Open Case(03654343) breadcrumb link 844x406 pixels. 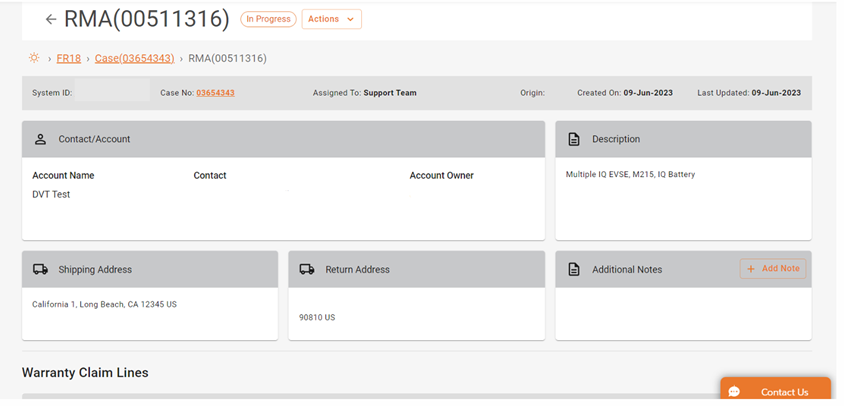click(x=135, y=58)
